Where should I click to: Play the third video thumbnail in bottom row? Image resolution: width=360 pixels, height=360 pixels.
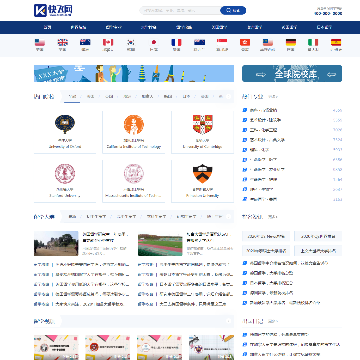159,347
